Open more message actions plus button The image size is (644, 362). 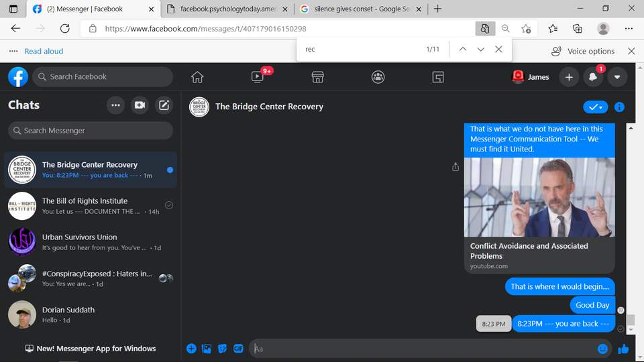191,349
